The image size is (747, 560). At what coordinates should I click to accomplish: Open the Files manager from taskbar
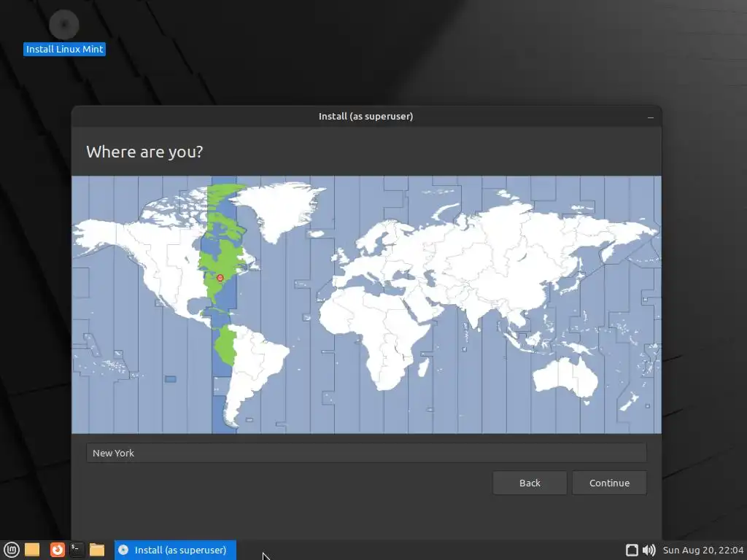tap(97, 550)
